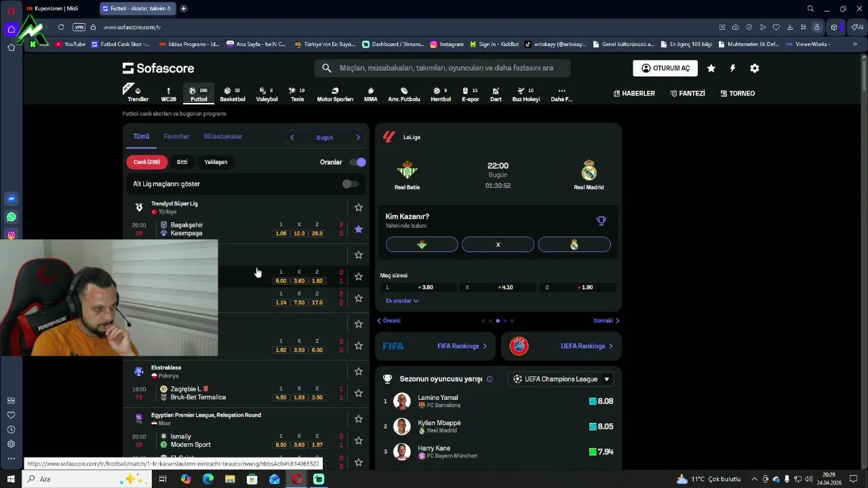Image resolution: width=868 pixels, height=488 pixels.
Task: Filter by Bitti matches
Action: click(182, 162)
